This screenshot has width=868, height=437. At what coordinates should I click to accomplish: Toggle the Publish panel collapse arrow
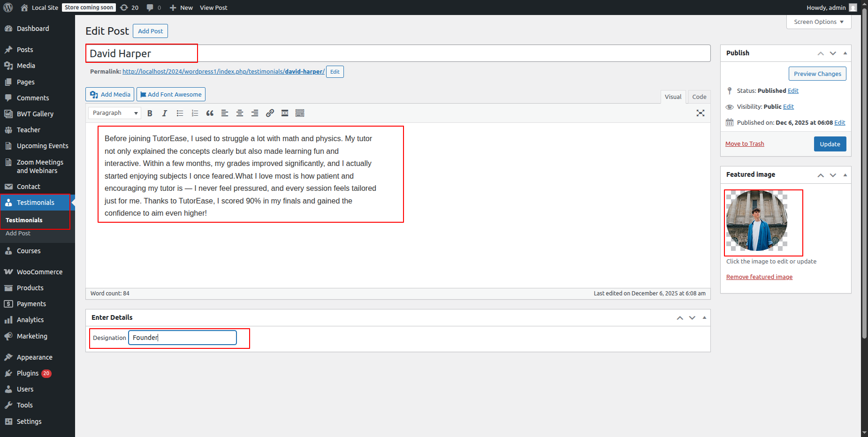click(845, 53)
